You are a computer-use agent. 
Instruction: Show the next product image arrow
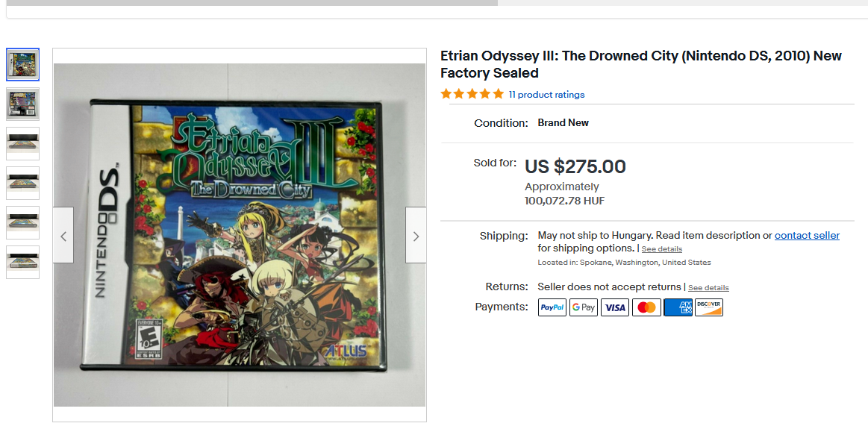point(416,236)
